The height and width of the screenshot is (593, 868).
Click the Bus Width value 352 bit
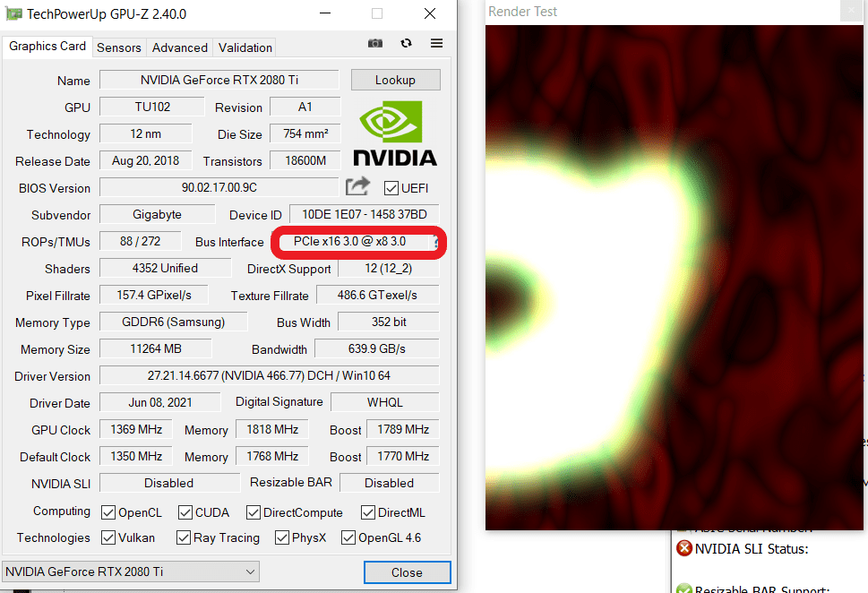pos(389,322)
